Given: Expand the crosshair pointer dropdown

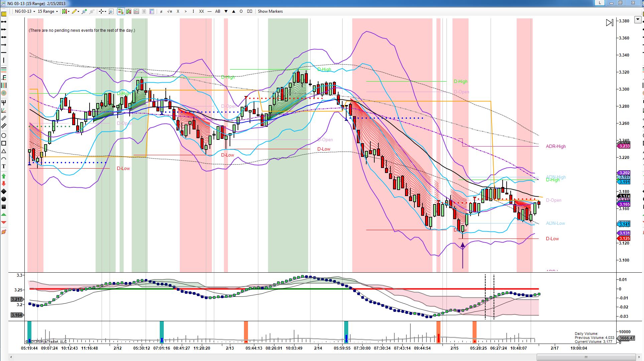Looking at the screenshot, I should tap(105, 11).
